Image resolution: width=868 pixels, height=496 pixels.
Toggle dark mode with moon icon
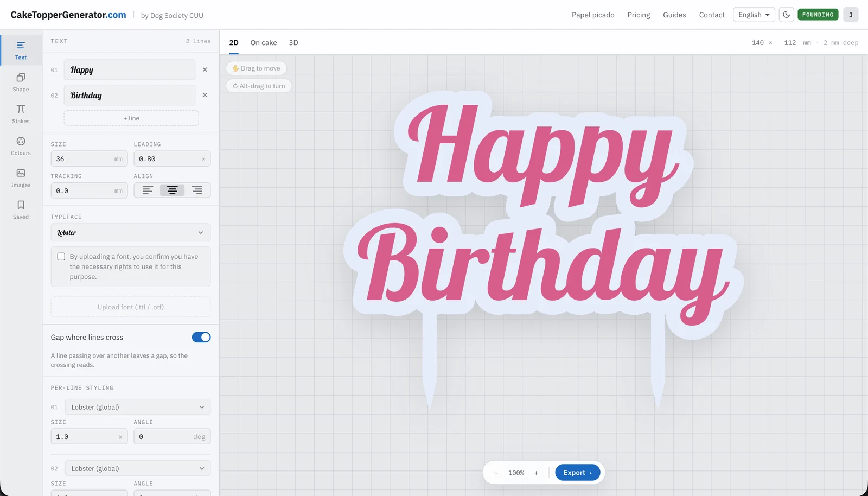click(x=786, y=15)
